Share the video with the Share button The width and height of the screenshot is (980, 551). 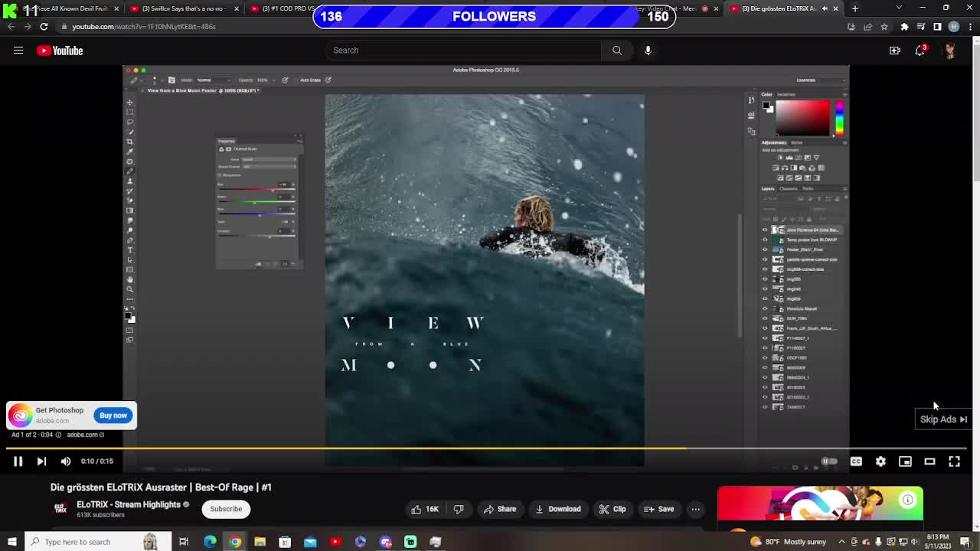coord(500,509)
